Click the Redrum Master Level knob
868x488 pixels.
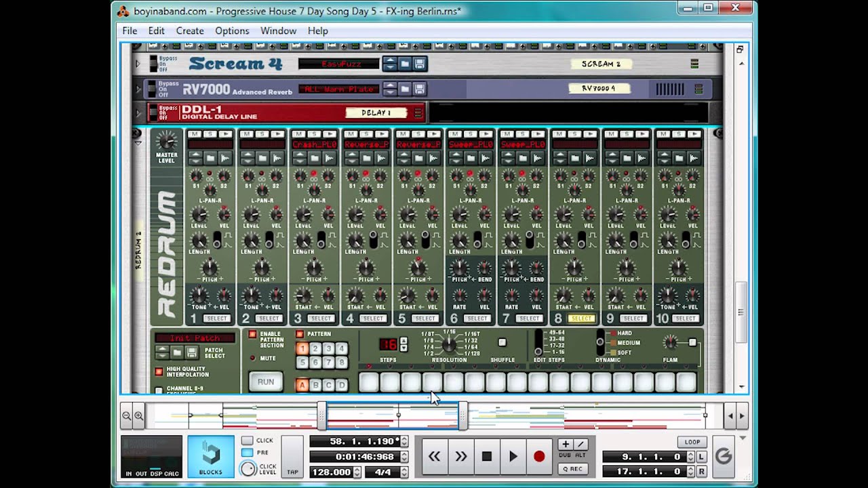(x=166, y=141)
